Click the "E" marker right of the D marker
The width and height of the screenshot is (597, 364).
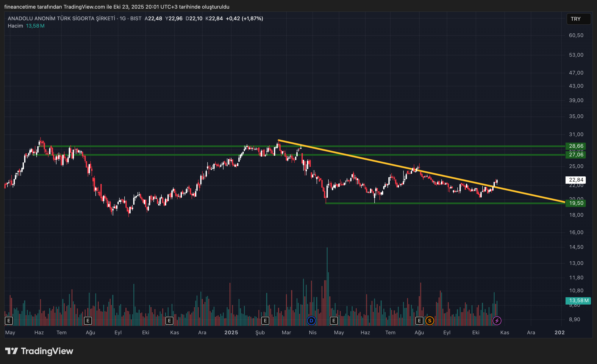[x=334, y=321]
